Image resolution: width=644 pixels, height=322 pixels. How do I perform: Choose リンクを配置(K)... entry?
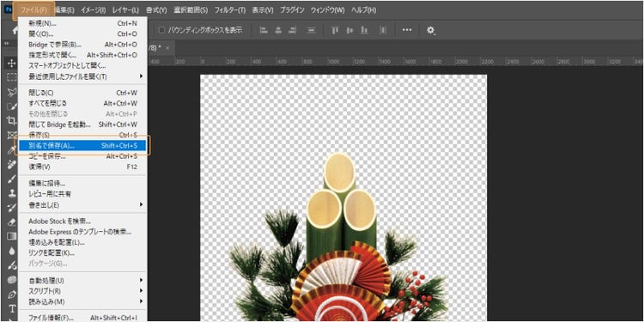82,252
